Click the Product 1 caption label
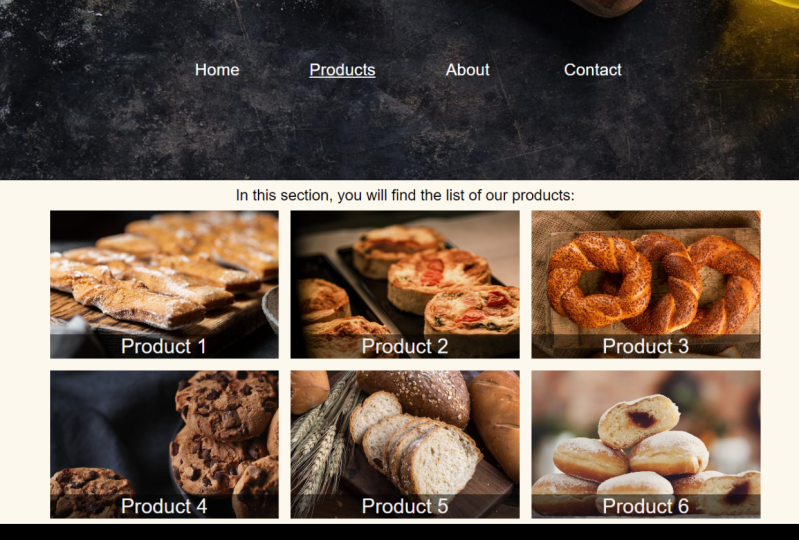 (164, 346)
